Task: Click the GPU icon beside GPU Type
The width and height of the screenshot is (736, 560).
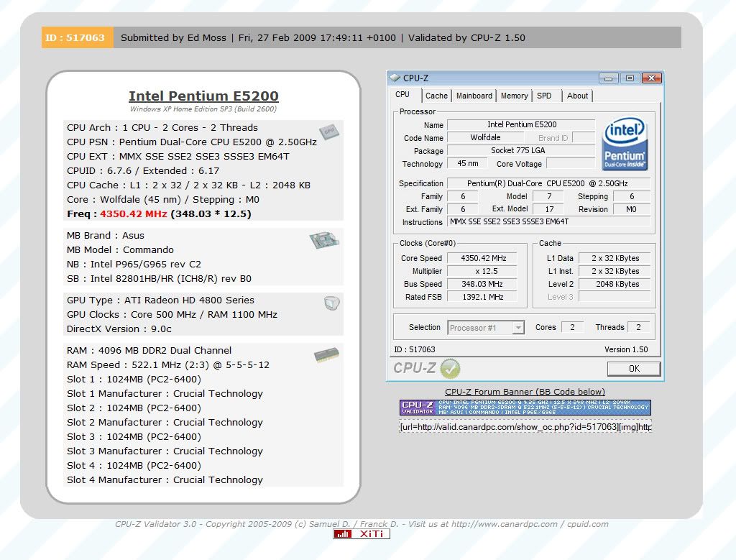Action: tap(332, 303)
